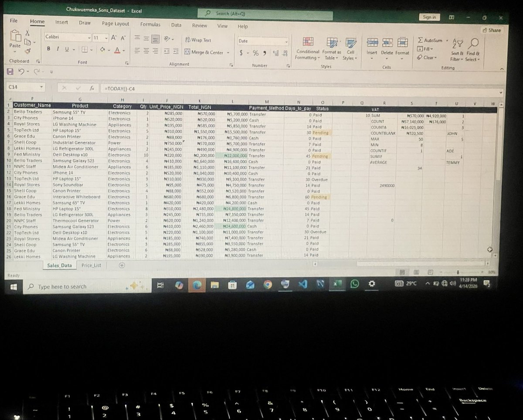This screenshot has height=420, width=523.
Task: Open the Price_List sheet tab
Action: point(91,265)
